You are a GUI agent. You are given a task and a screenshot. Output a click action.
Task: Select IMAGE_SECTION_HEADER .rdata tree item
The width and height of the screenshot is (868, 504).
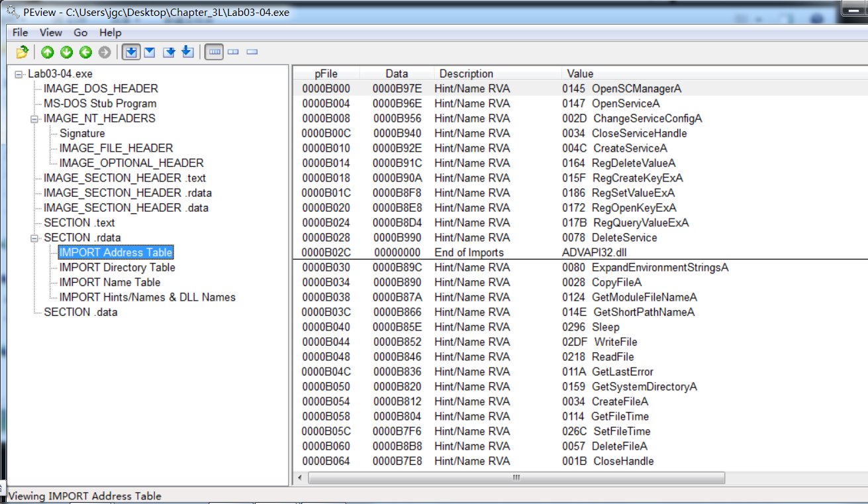pos(128,193)
